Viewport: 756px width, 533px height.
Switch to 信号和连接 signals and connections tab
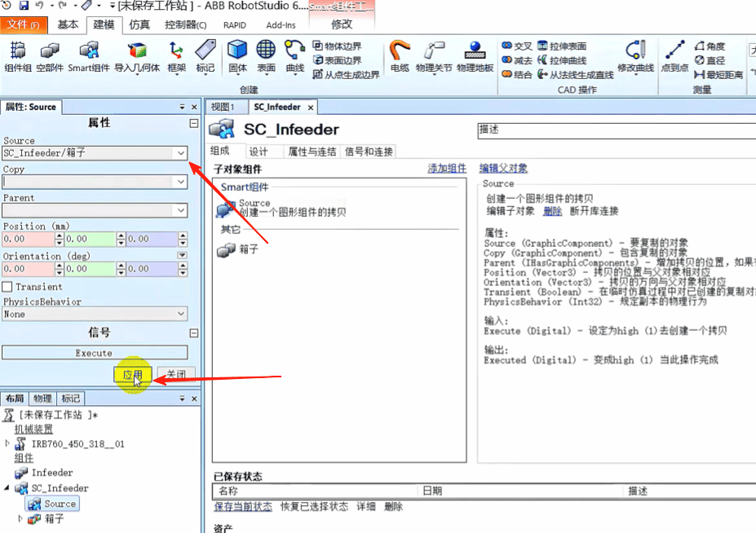[x=369, y=152]
